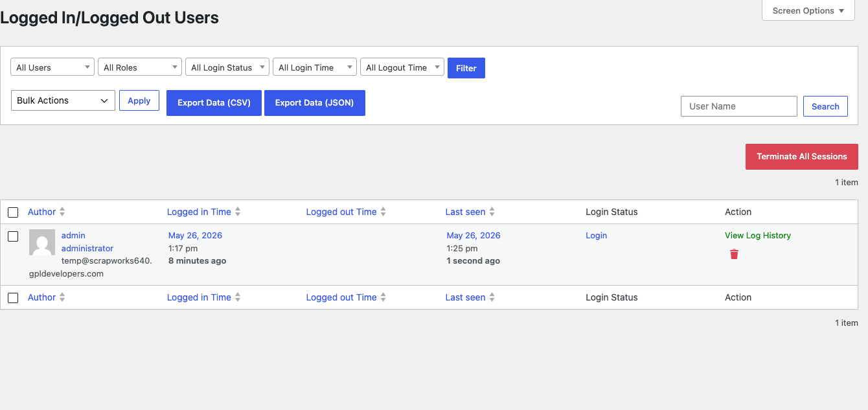Export Data as CSV
The width and height of the screenshot is (868, 410).
tap(214, 103)
